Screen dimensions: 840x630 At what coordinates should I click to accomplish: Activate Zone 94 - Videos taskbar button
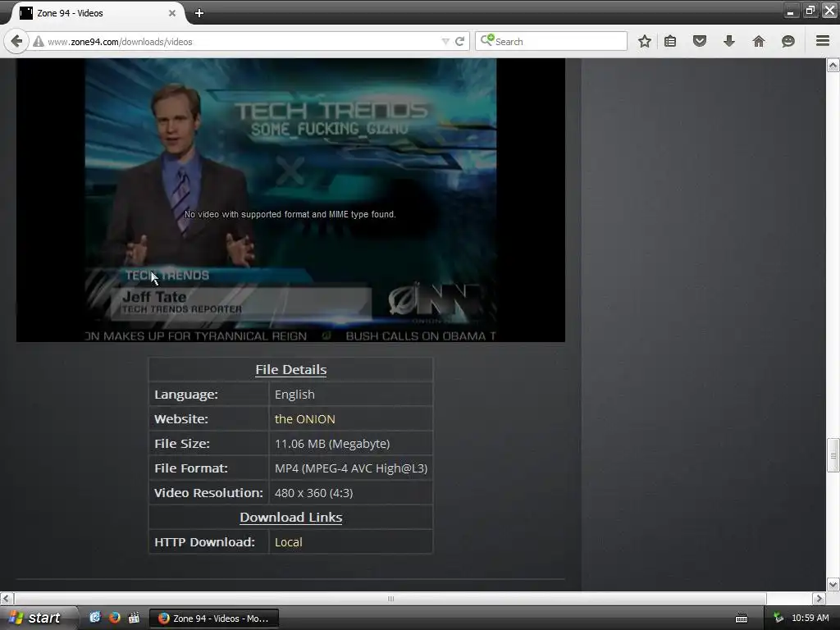click(x=214, y=619)
